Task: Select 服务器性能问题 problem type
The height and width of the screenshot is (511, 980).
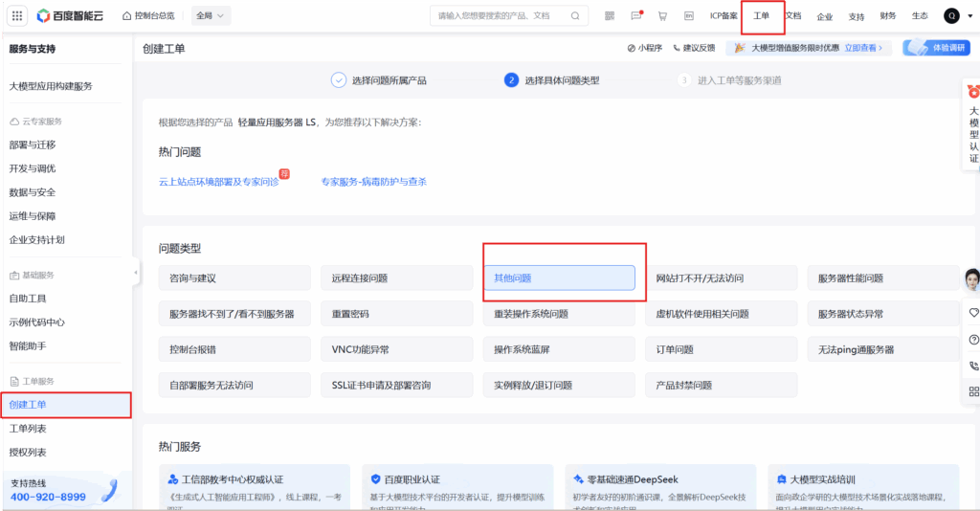Action: click(x=883, y=278)
